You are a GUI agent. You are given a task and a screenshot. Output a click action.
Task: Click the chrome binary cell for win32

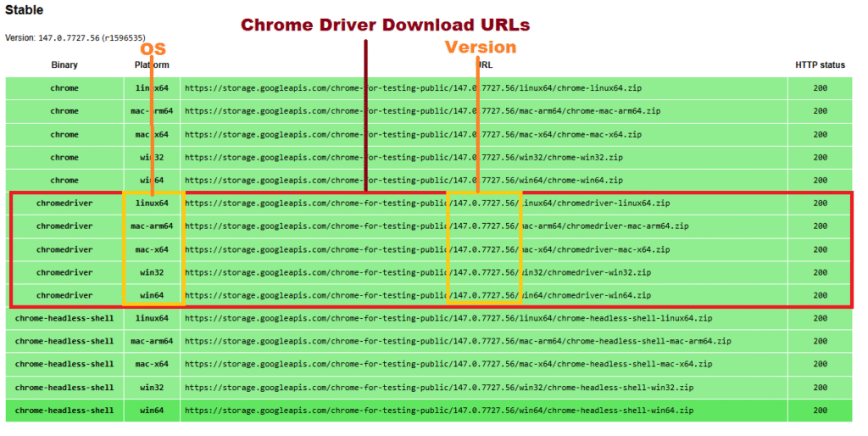tap(64, 157)
